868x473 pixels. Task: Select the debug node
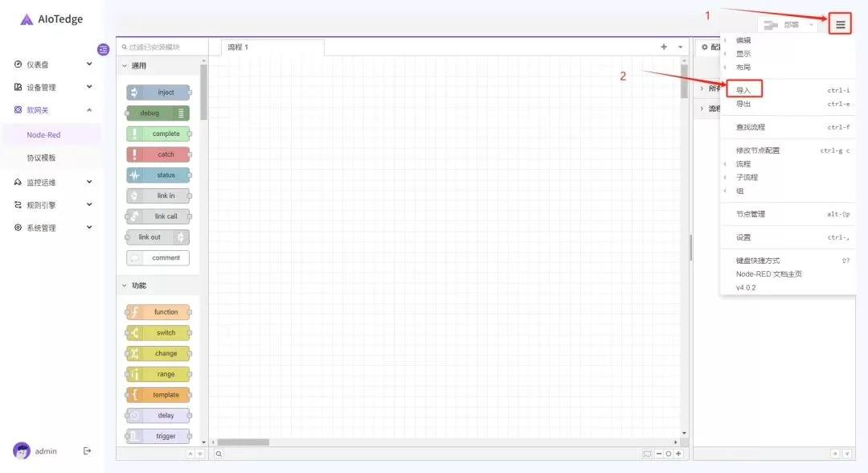point(158,113)
